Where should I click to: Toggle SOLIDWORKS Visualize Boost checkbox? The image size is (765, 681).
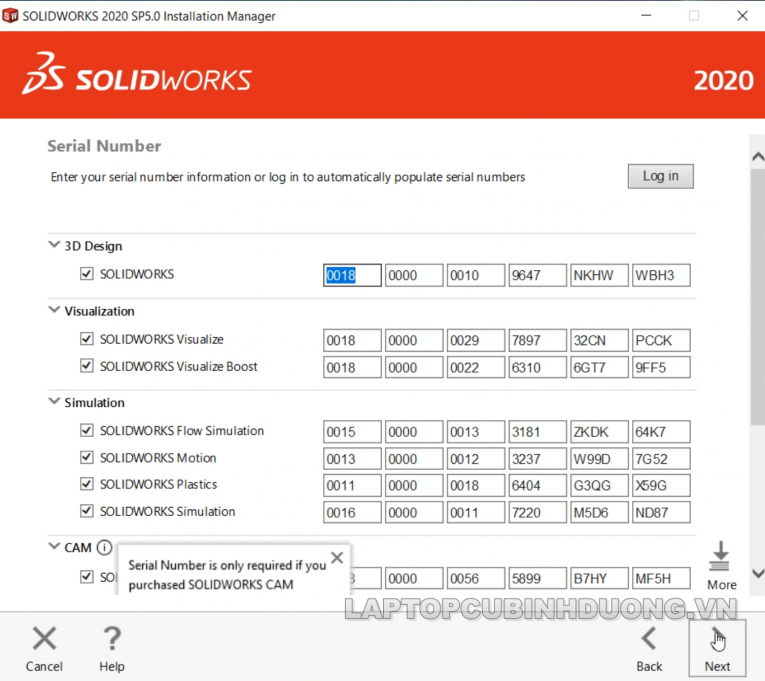click(87, 365)
